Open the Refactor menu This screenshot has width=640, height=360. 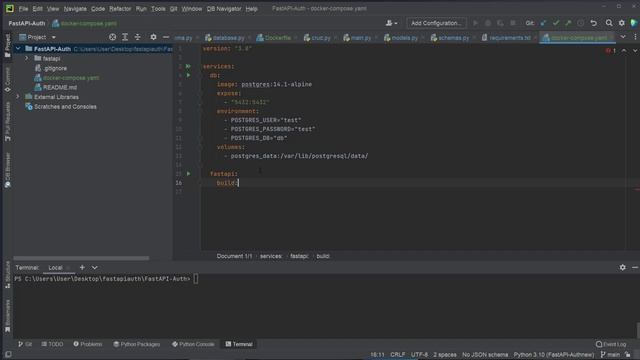[x=120, y=9]
